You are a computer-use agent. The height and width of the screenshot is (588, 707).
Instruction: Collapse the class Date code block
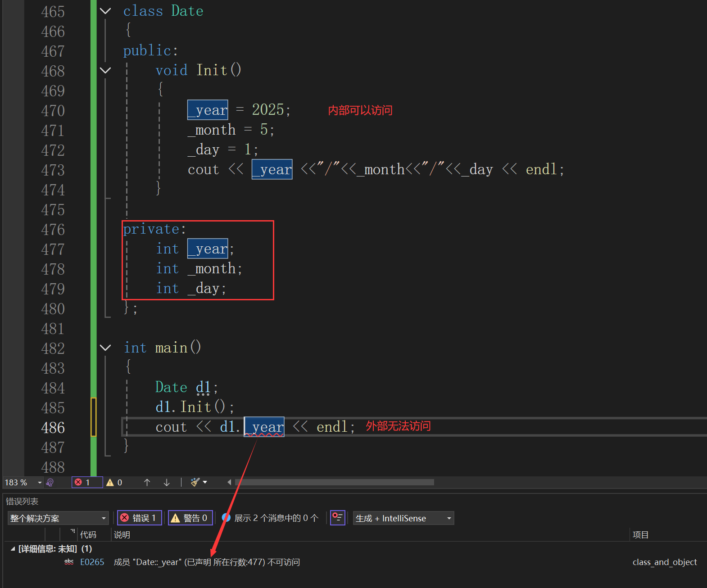pyautogui.click(x=105, y=11)
